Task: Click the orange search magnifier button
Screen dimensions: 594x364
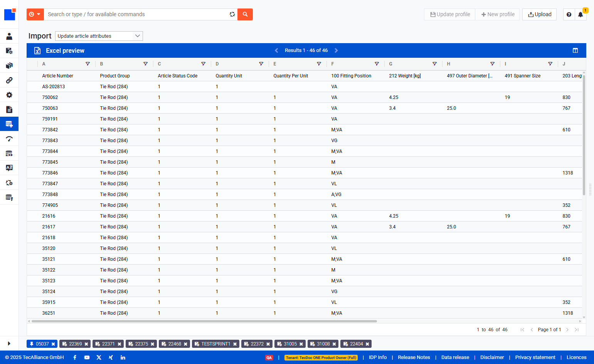Action: coord(245,14)
